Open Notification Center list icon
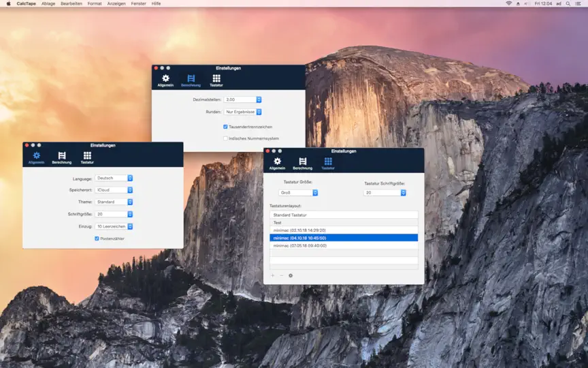 [x=578, y=3]
